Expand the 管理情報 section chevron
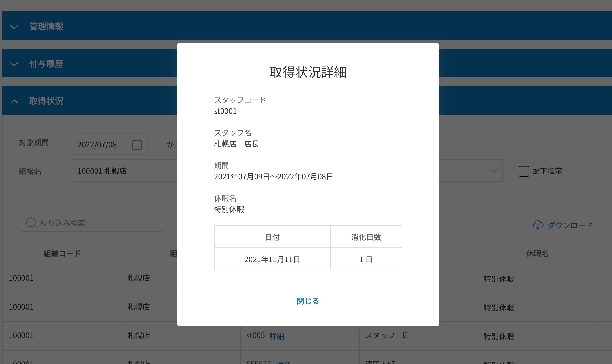The image size is (612, 364). pos(14,26)
